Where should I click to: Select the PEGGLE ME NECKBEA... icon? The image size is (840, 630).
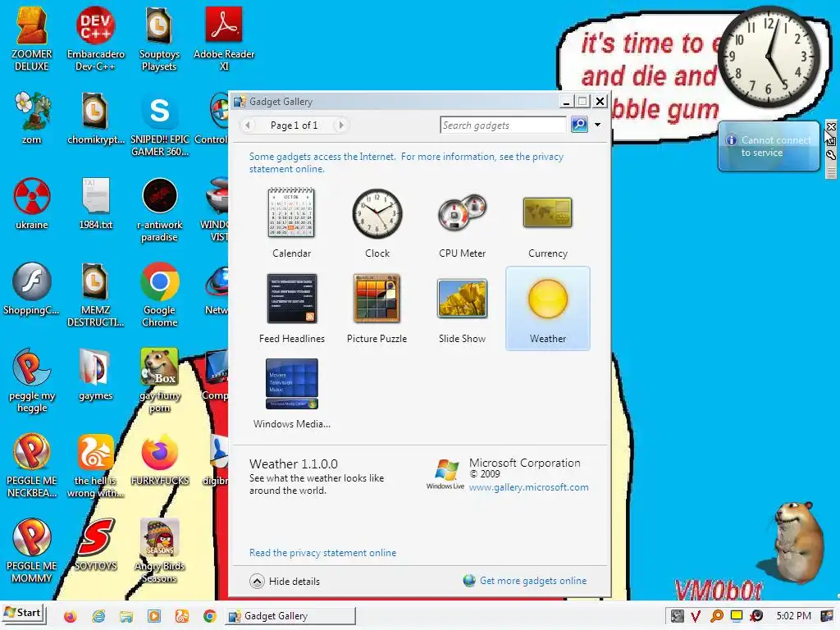click(32, 465)
